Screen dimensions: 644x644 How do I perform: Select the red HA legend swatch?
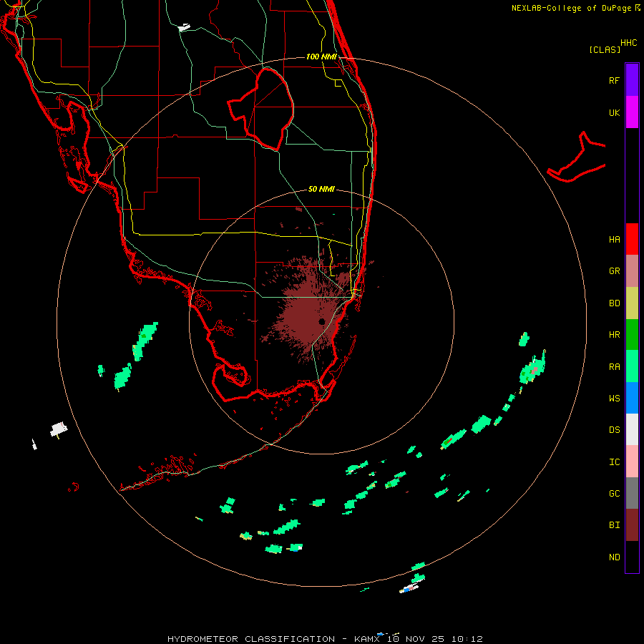632,239
